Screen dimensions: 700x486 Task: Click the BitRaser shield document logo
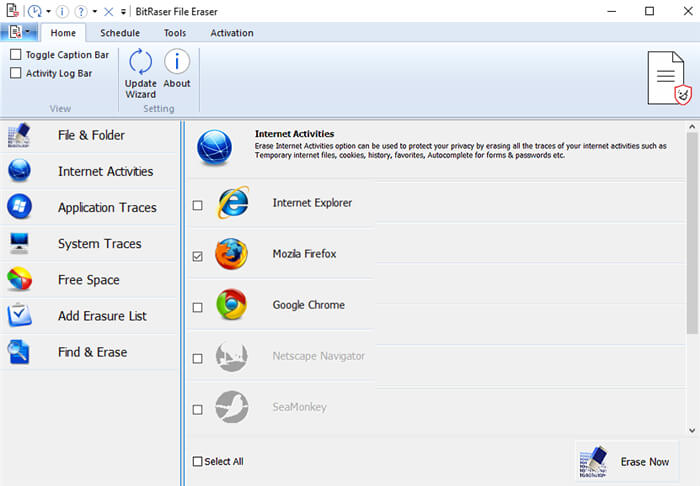click(x=669, y=78)
